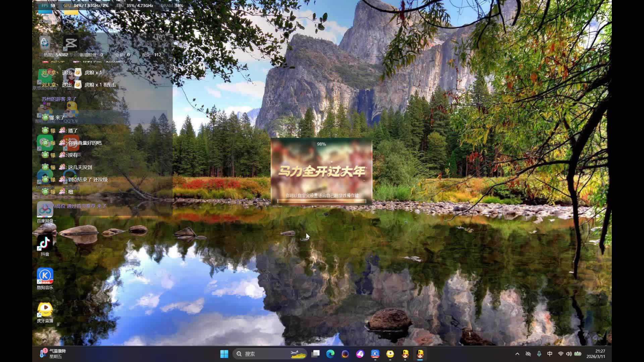
Task: Open Huya Live yellow taskbar icon
Action: [390, 354]
